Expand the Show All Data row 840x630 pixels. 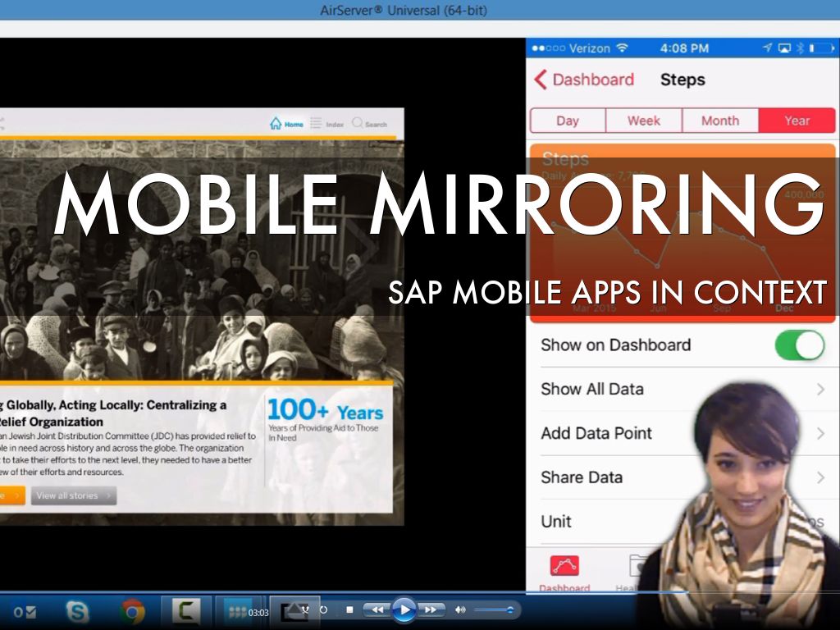tap(682, 390)
